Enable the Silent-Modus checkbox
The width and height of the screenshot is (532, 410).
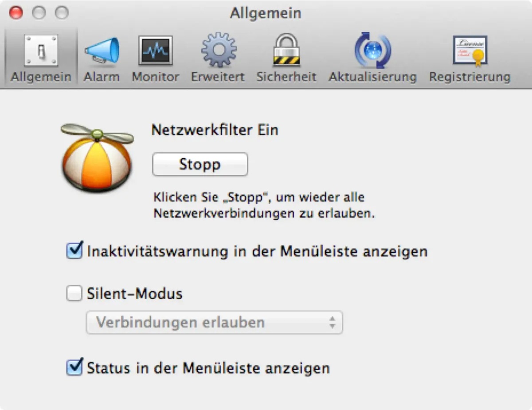(x=74, y=293)
